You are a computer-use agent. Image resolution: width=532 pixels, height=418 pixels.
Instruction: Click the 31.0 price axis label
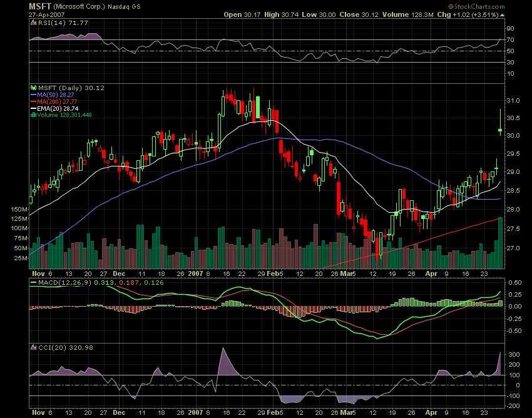coord(513,100)
